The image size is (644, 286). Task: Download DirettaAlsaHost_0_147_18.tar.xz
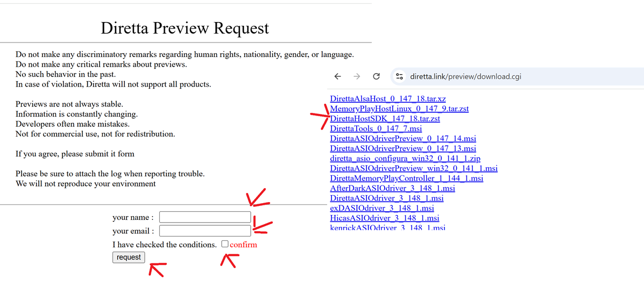click(387, 99)
